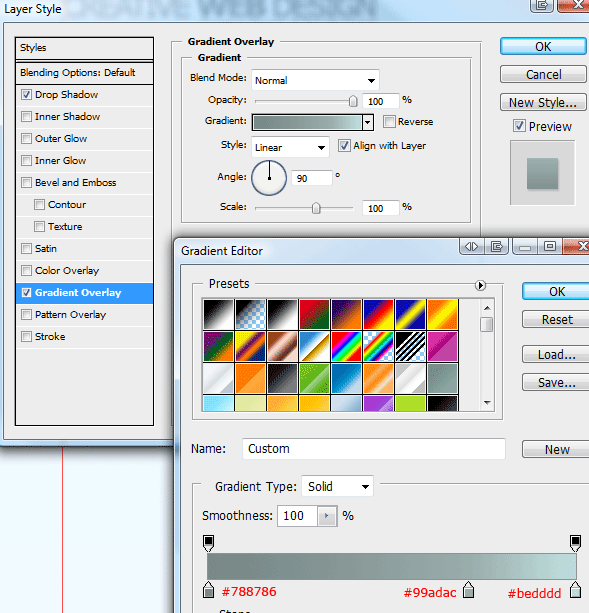This screenshot has width=589, height=613.
Task: Select the dark gray gradient preset in third row
Action: tap(282, 378)
